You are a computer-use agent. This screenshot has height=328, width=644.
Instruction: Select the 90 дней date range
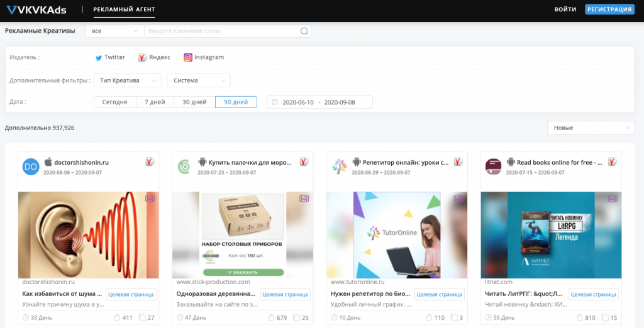click(x=236, y=102)
